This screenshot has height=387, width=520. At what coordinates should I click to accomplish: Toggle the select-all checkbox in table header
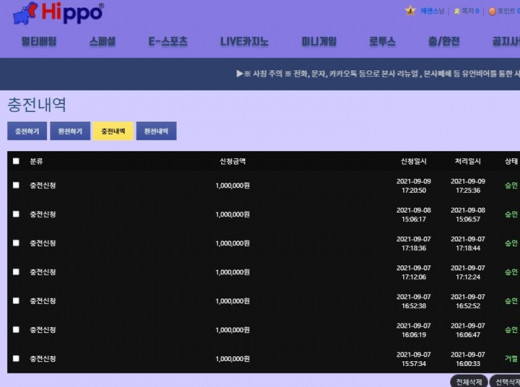tap(16, 161)
